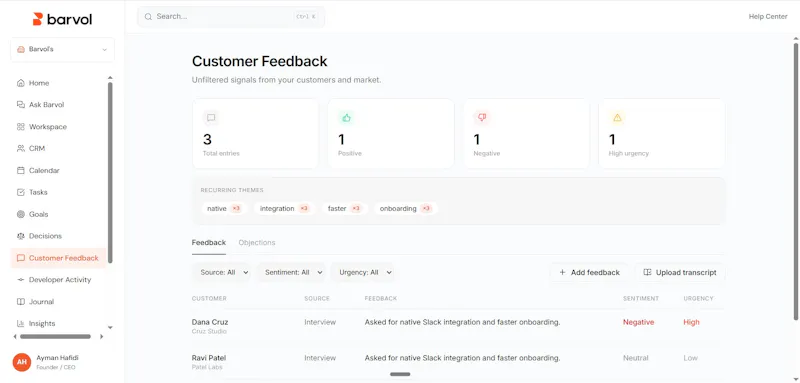The height and width of the screenshot is (383, 800).
Task: Click the CUSTOMER column header
Action: pos(209,298)
